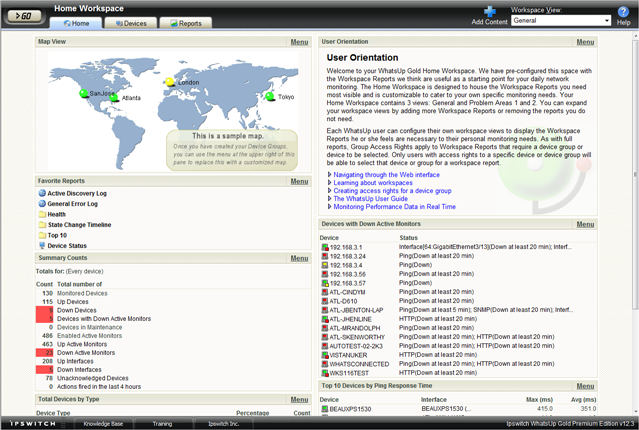
Task: Open the Map View pane Menu
Action: click(x=299, y=42)
